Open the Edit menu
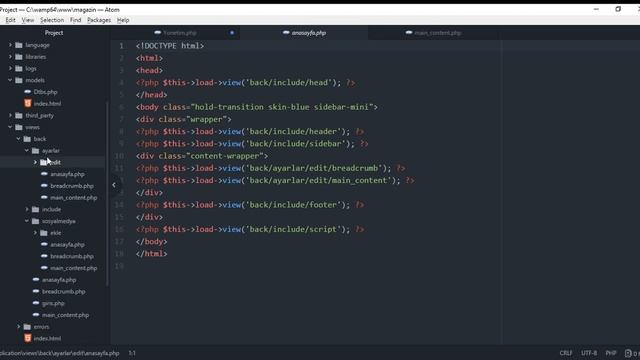This screenshot has height=360, width=640. (10, 20)
